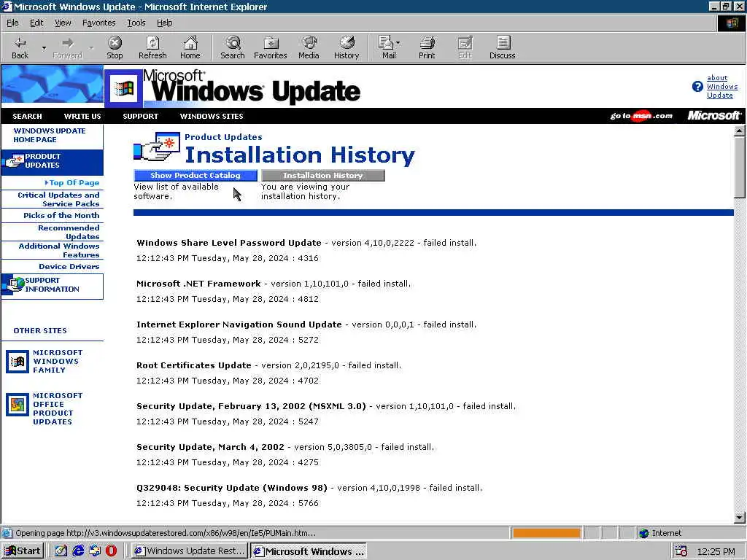Screen dimensions: 747x560
Task: Open the Back history dropdown arrow
Action: coord(44,47)
